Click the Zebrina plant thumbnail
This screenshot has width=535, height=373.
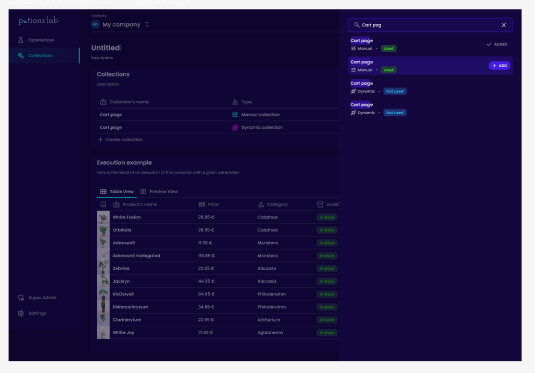[x=103, y=269]
